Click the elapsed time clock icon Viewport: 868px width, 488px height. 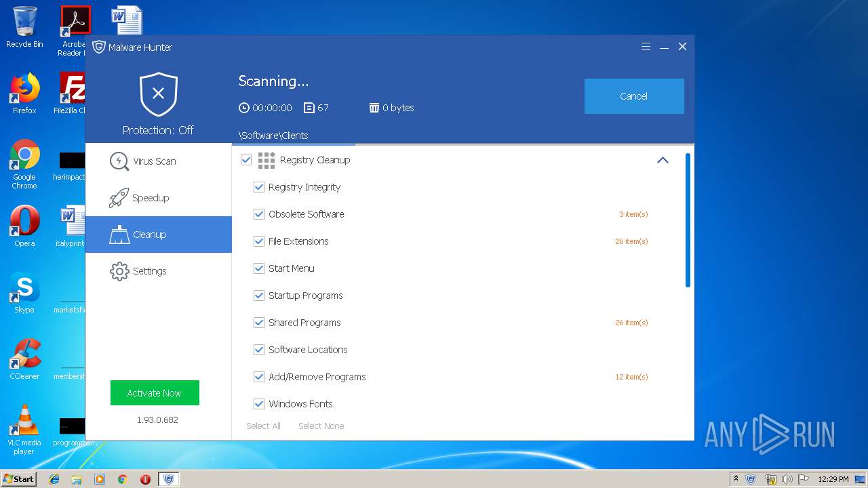[x=244, y=108]
